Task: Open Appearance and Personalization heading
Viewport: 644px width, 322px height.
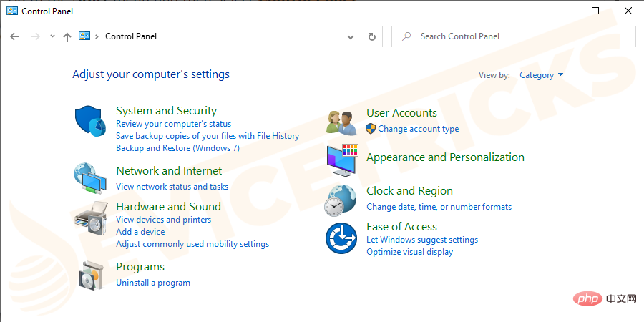Action: 445,157
